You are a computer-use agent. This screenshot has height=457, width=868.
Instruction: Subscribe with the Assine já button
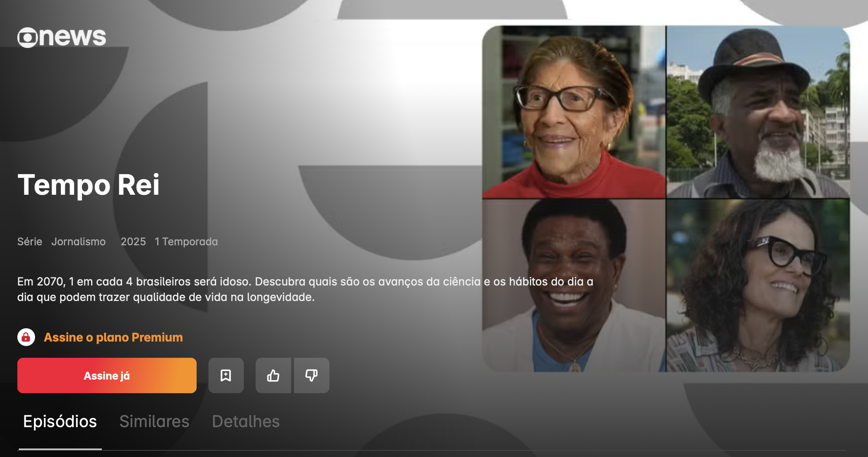pyautogui.click(x=107, y=375)
